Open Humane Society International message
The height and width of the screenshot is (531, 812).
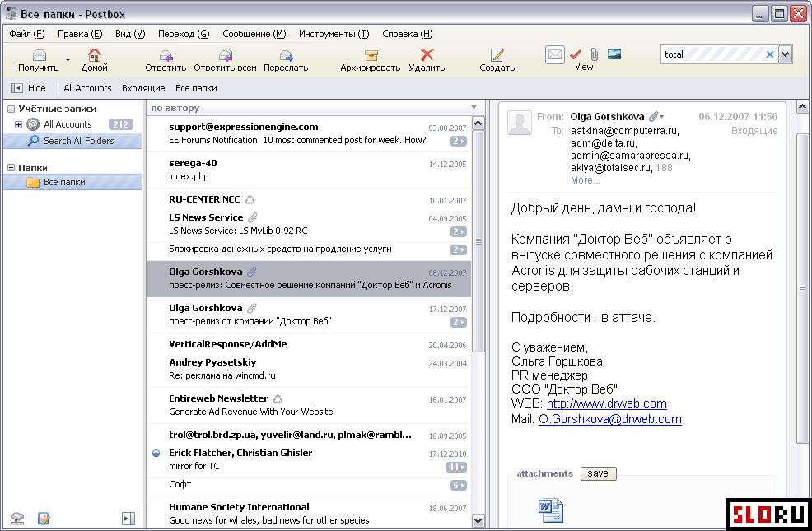[309, 514]
